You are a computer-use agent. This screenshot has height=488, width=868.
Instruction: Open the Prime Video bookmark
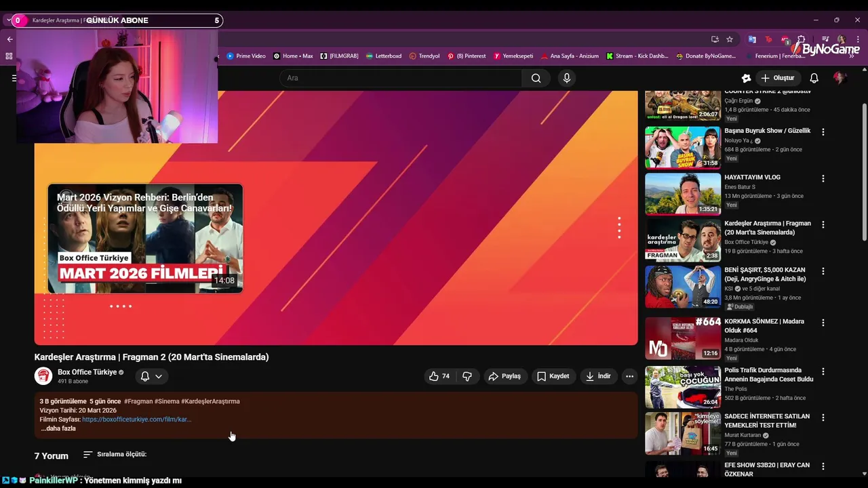246,56
